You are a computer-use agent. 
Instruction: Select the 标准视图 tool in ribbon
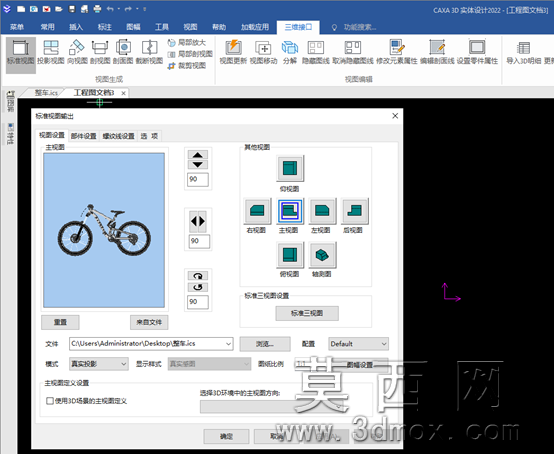tap(21, 52)
